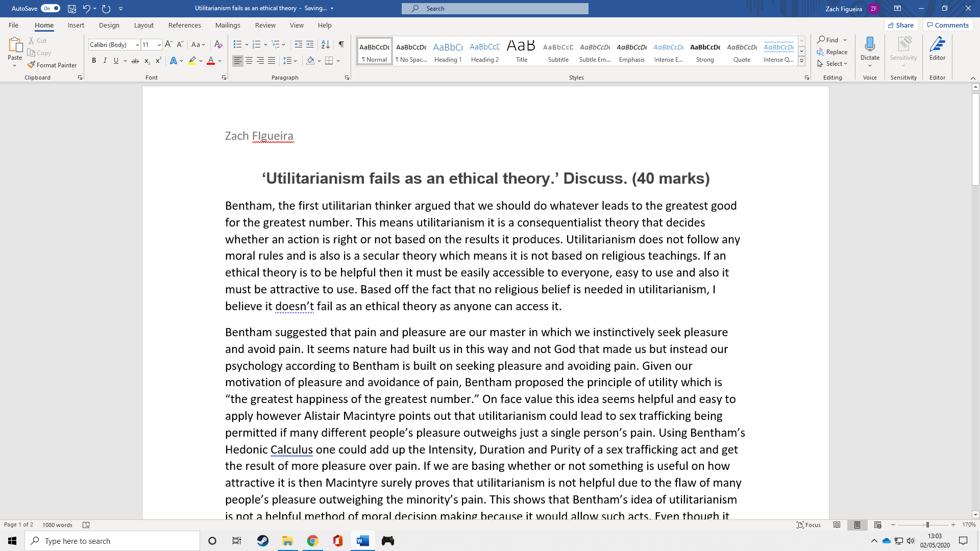Click the Shading paint bucket
Viewport: 980px width, 551px height.
(x=310, y=61)
